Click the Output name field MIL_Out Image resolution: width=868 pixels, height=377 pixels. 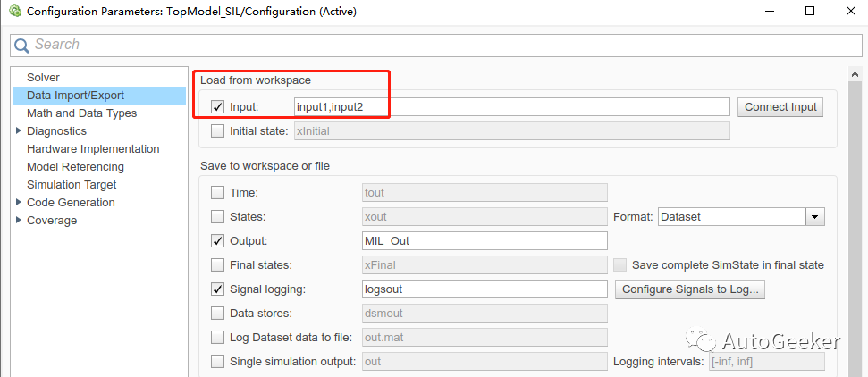pyautogui.click(x=485, y=241)
